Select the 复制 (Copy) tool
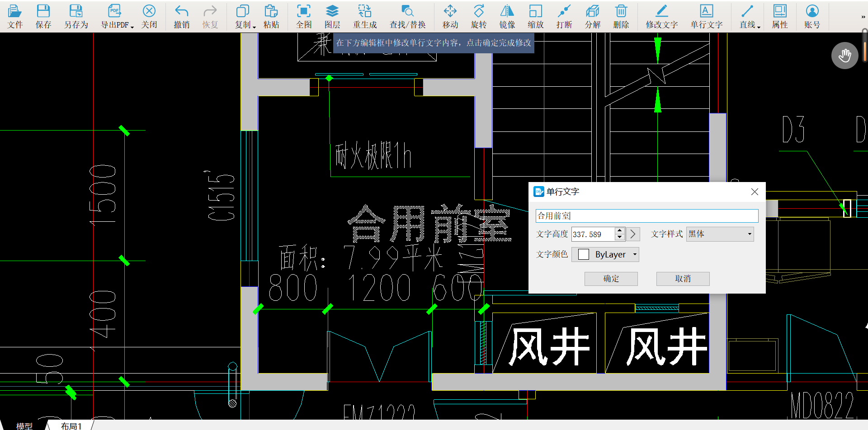 click(x=243, y=17)
